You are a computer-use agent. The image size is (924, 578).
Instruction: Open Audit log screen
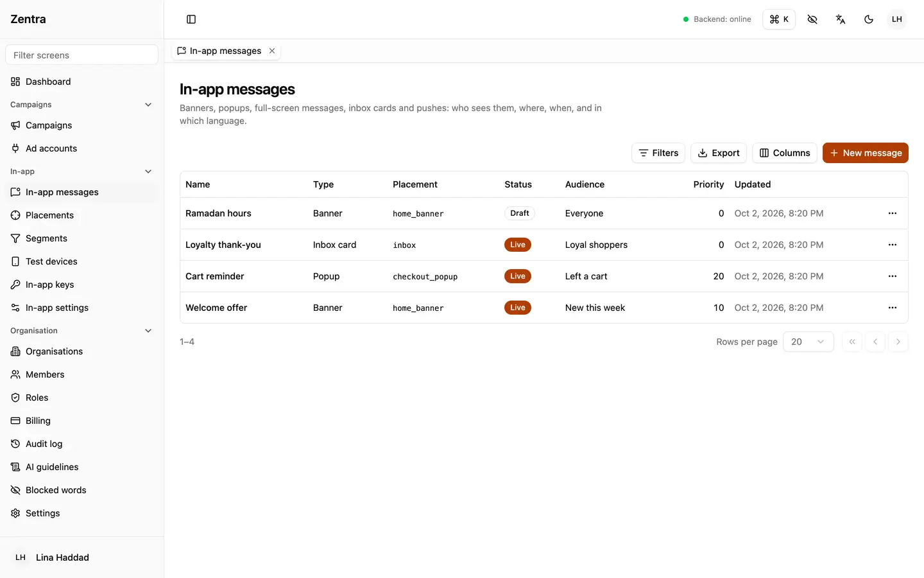point(82,444)
